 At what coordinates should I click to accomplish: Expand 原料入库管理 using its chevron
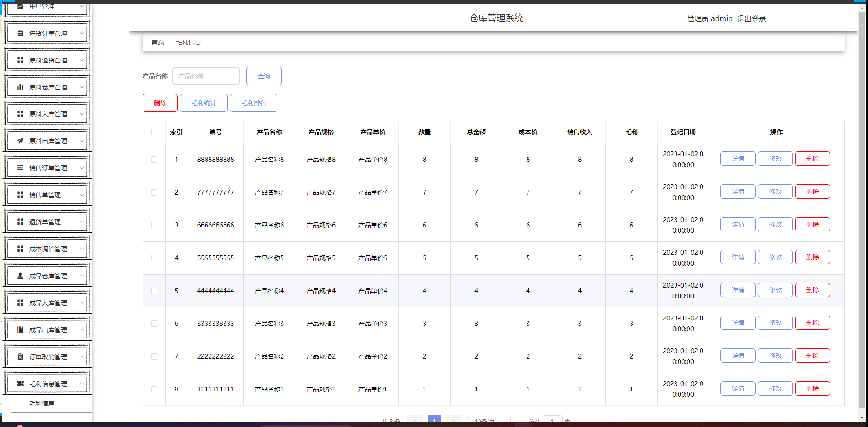[x=81, y=114]
